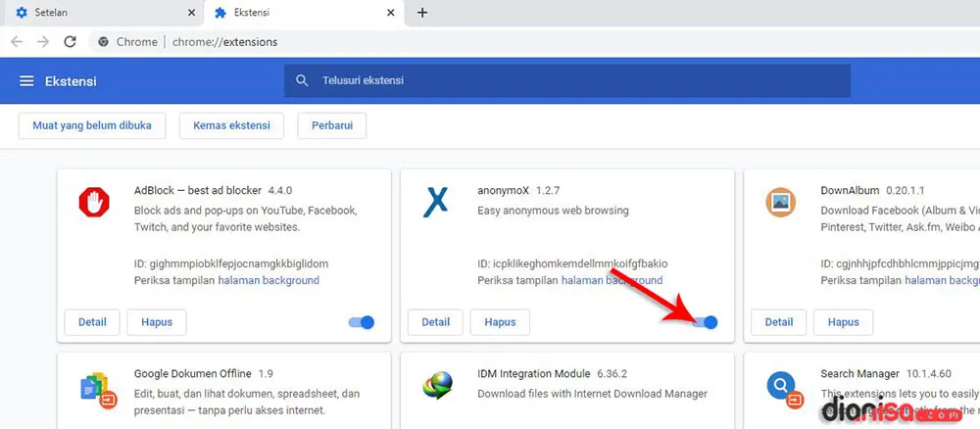Click the Search Manager magnifier icon
This screenshot has width=980, height=429.
[x=783, y=389]
